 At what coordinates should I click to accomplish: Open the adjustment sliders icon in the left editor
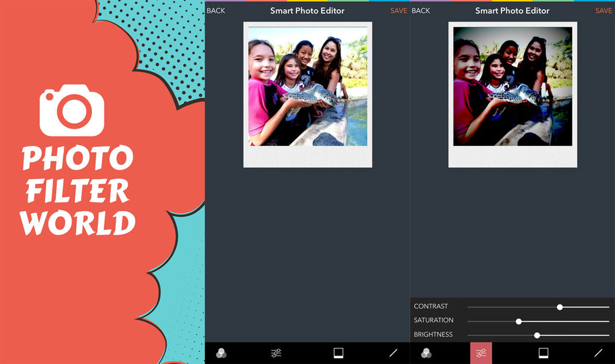click(276, 353)
